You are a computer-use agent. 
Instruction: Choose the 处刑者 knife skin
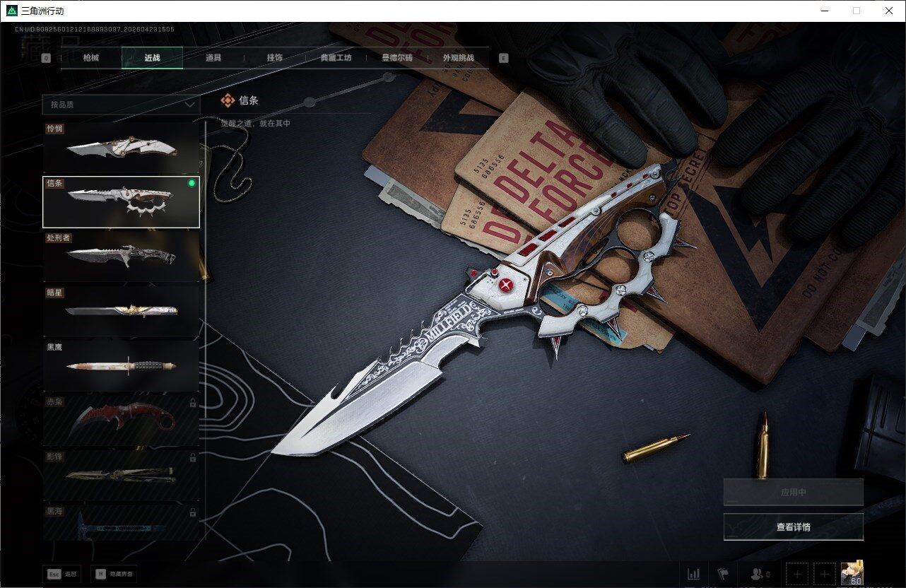coord(121,257)
